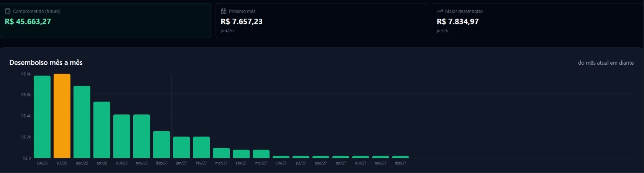
Task: Click the ago/27 axis label
Action: tap(321, 163)
